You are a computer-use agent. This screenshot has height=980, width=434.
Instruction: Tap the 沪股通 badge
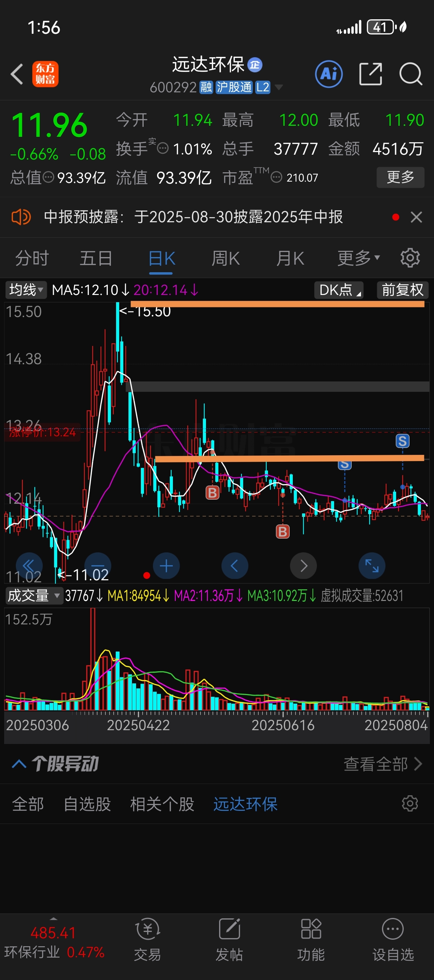pos(234,87)
